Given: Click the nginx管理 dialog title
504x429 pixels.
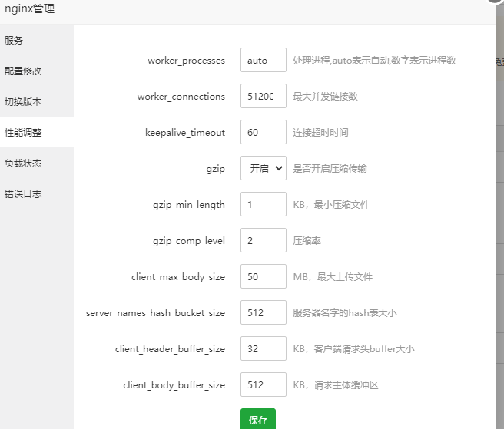Looking at the screenshot, I should pos(29,9).
